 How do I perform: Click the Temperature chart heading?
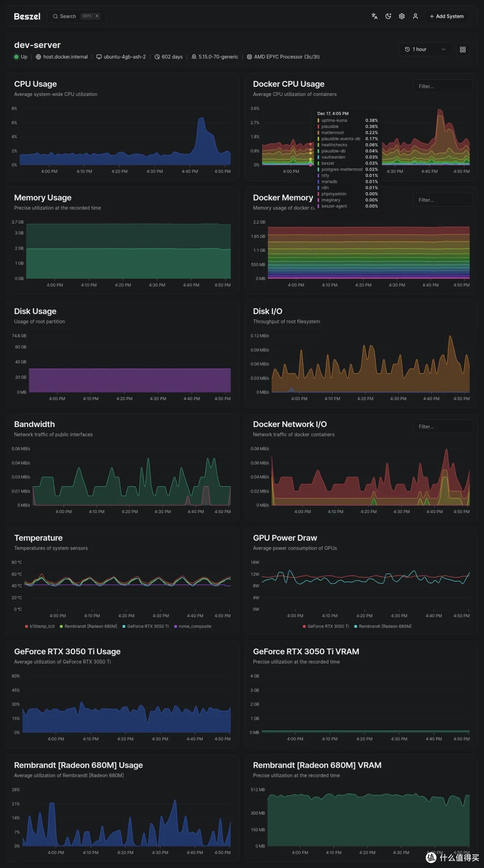click(38, 538)
